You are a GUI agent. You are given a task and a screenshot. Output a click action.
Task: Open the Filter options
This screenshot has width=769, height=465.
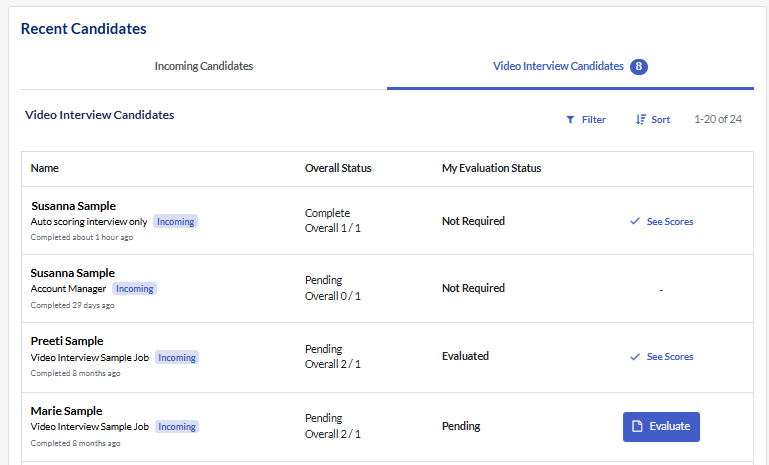point(586,120)
